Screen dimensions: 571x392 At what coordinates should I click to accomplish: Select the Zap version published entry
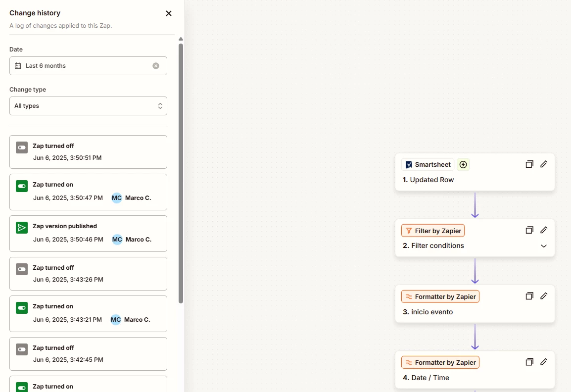pyautogui.click(x=88, y=234)
